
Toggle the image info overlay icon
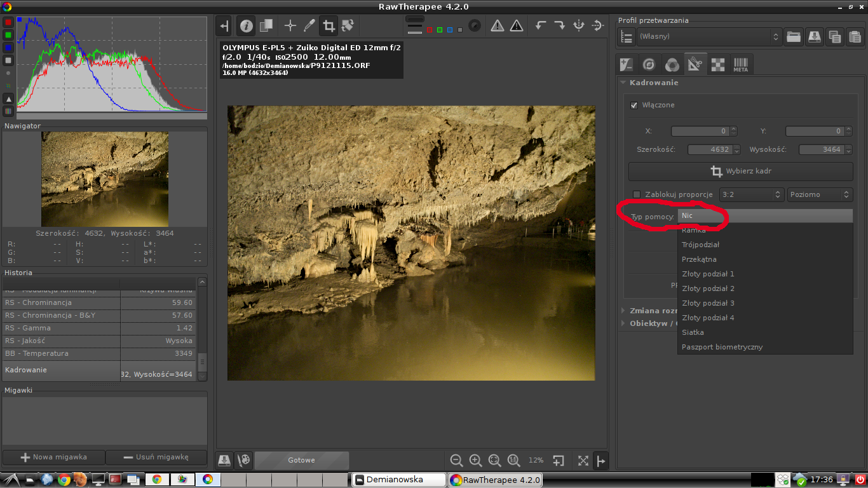click(246, 26)
